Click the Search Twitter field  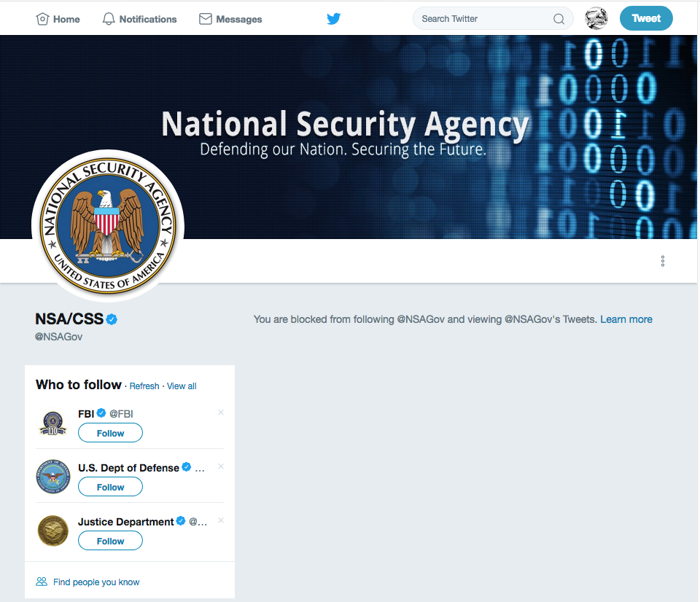481,19
